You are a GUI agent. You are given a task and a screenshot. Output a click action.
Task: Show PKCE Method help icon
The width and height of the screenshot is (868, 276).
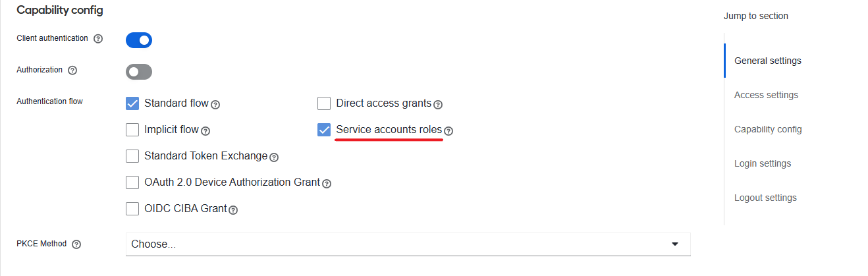coord(76,244)
